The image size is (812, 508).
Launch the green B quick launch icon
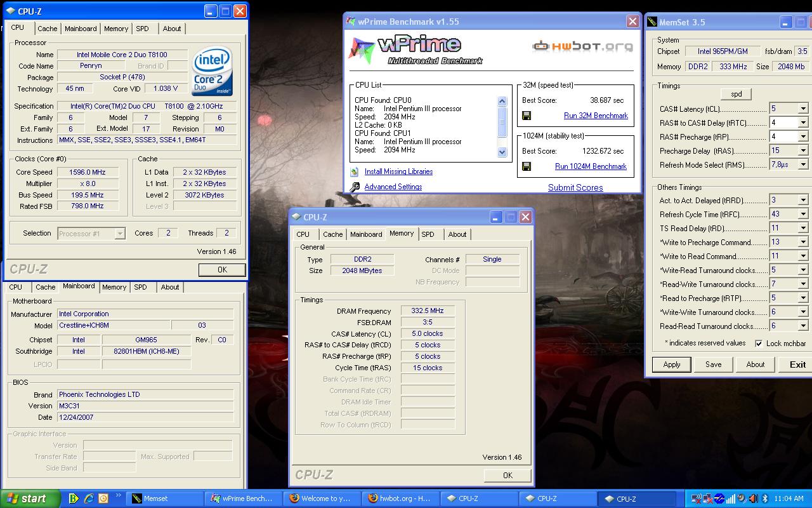[x=74, y=498]
